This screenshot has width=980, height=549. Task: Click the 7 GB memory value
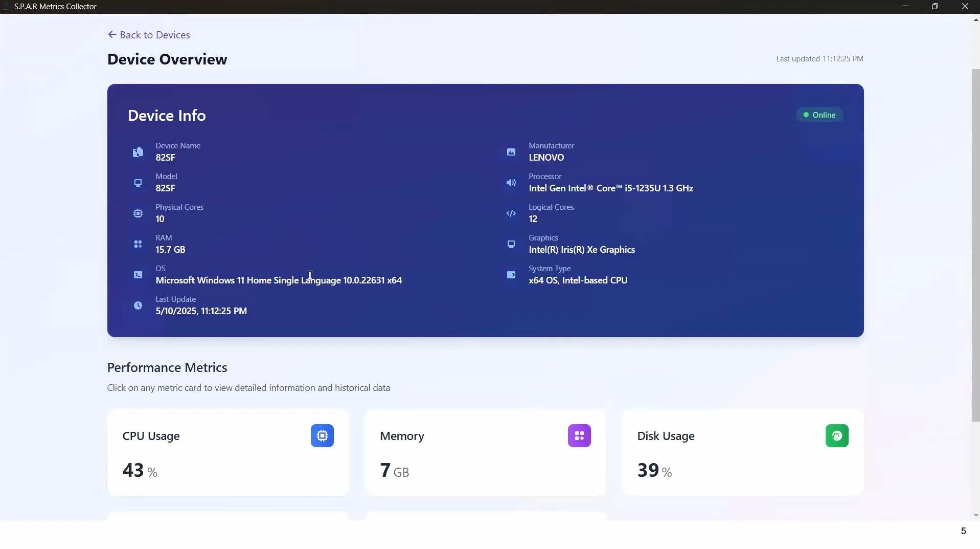tap(394, 470)
